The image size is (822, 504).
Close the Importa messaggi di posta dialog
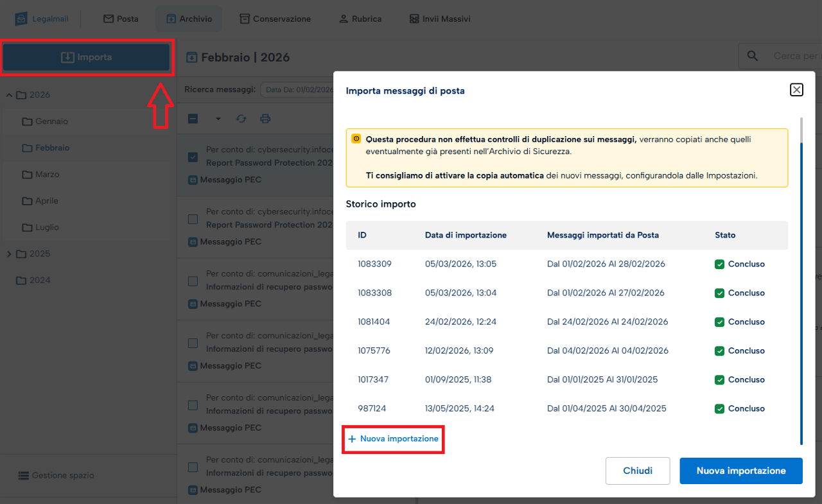796,90
